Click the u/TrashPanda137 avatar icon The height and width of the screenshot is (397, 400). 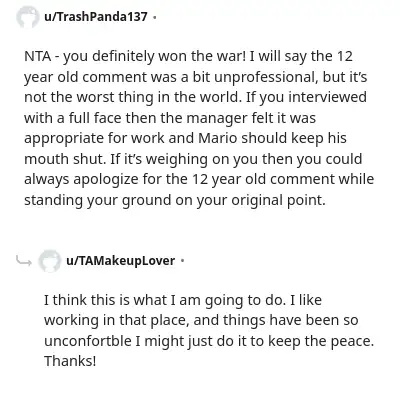click(27, 17)
